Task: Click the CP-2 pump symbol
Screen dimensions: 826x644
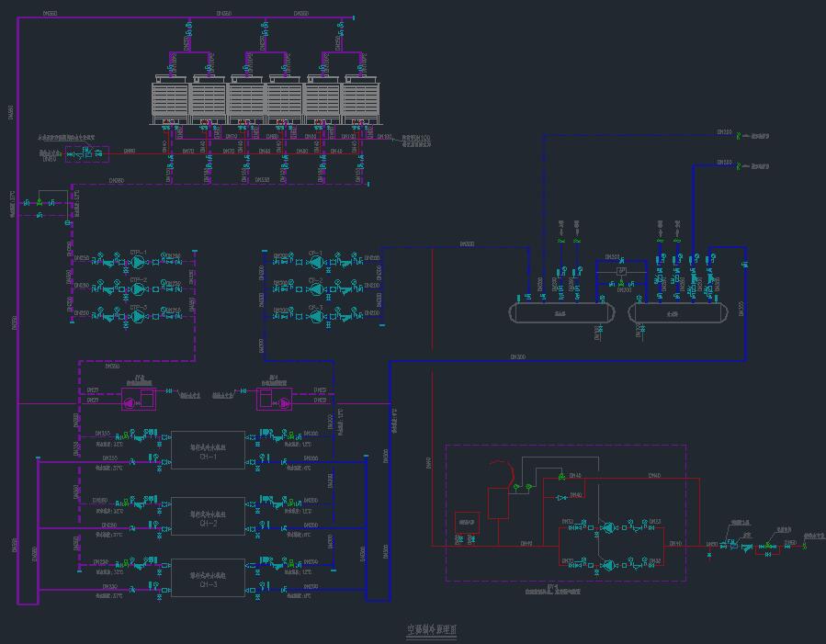Action: tap(316, 288)
